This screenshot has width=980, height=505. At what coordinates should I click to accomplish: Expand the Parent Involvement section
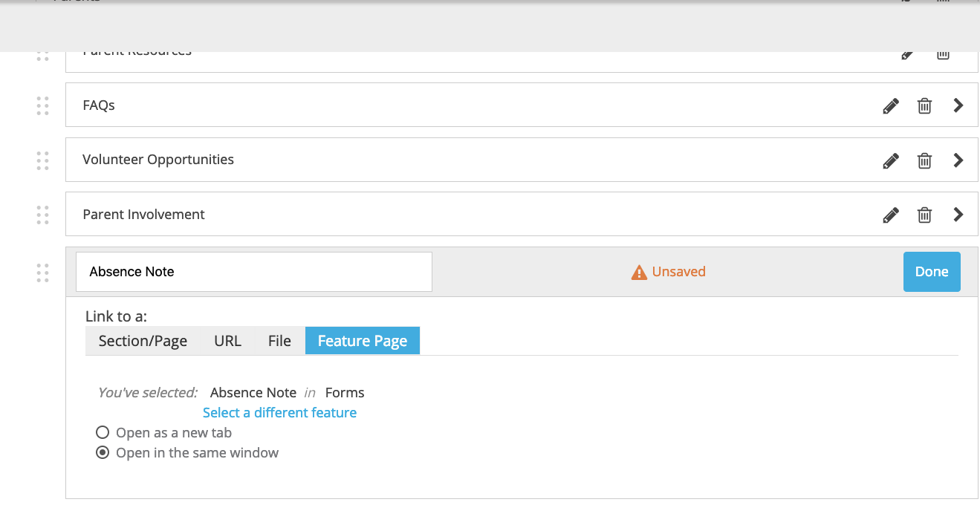coord(958,214)
